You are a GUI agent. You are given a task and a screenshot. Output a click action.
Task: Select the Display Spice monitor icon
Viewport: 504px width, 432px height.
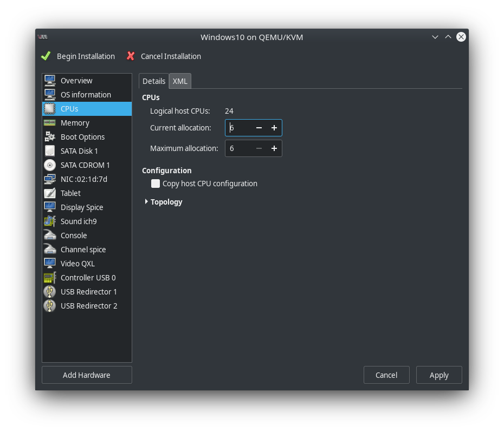click(x=50, y=207)
